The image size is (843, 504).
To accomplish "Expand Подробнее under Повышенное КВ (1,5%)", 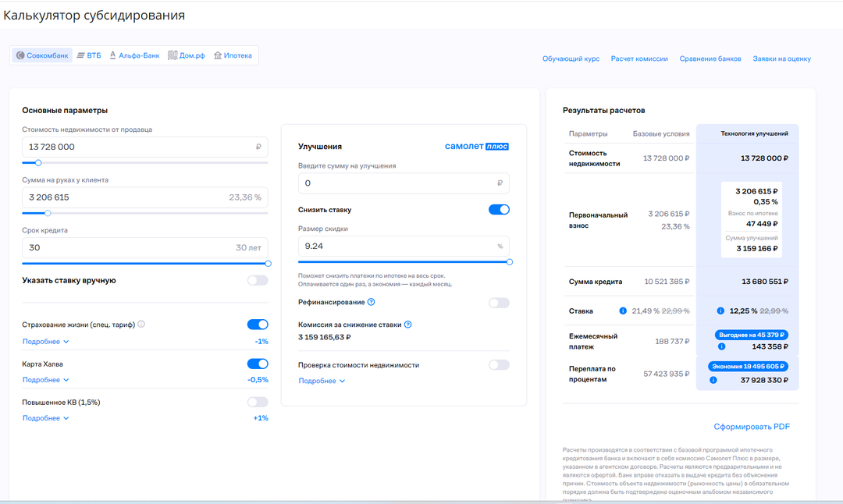I will coord(45,418).
